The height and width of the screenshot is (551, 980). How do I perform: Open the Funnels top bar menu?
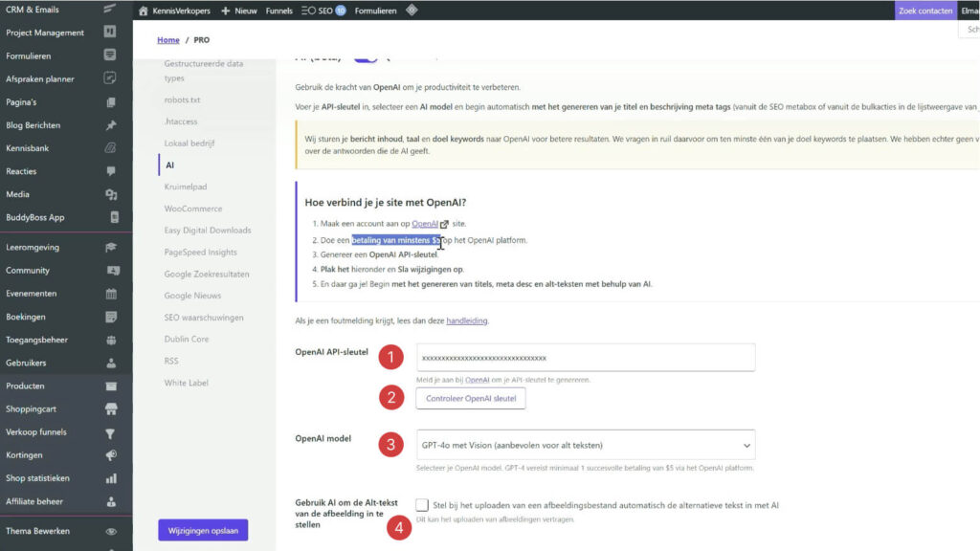tap(278, 11)
